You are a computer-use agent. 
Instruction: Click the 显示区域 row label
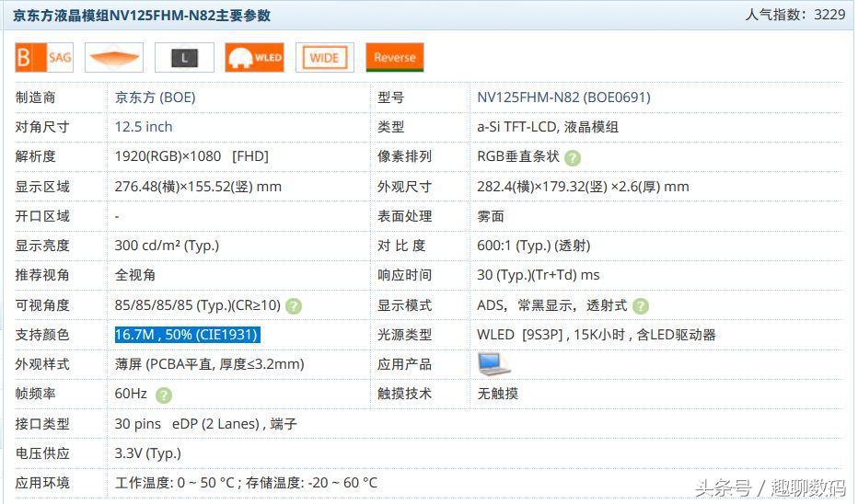42,187
